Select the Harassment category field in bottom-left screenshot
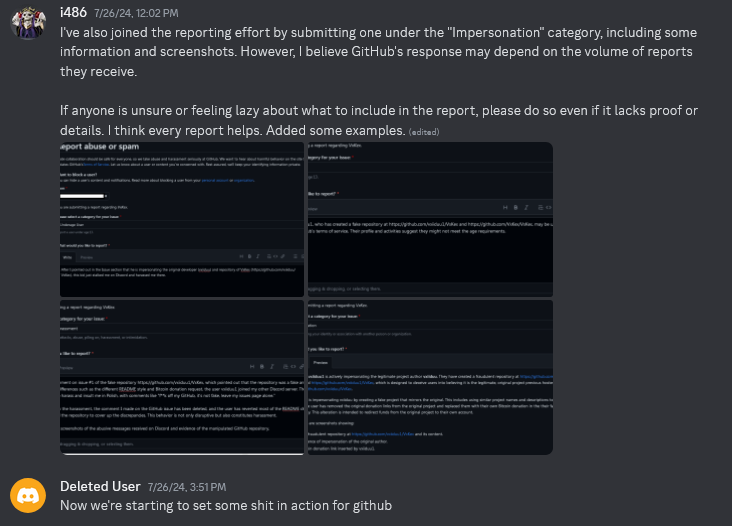 pos(182,329)
